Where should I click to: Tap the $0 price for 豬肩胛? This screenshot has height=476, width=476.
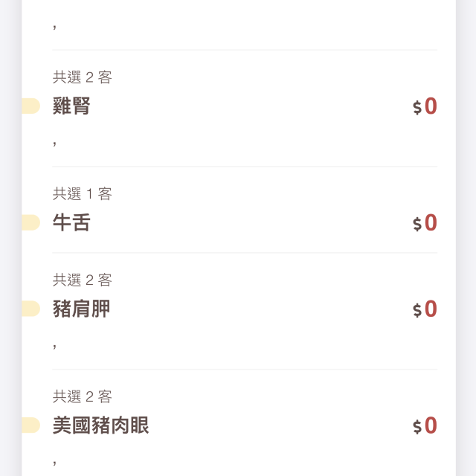point(425,309)
